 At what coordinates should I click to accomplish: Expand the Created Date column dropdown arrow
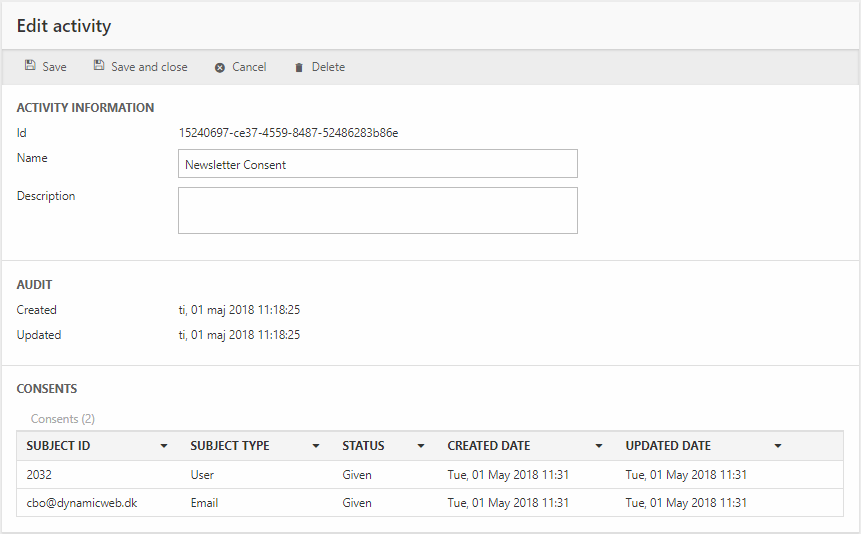599,446
